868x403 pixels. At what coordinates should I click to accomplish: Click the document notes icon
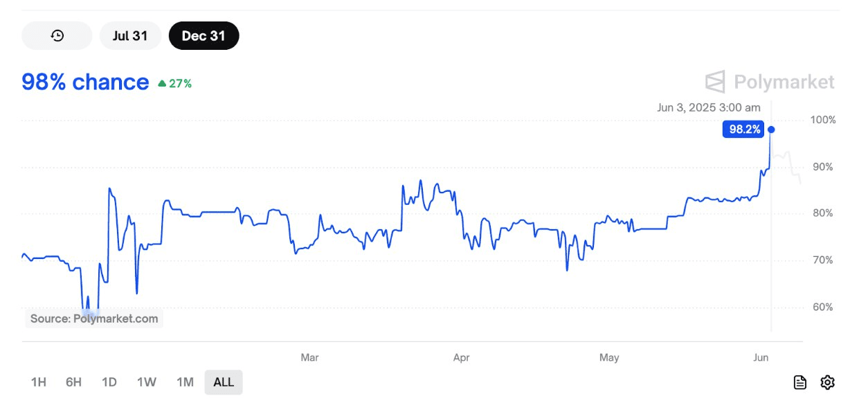pyautogui.click(x=800, y=382)
